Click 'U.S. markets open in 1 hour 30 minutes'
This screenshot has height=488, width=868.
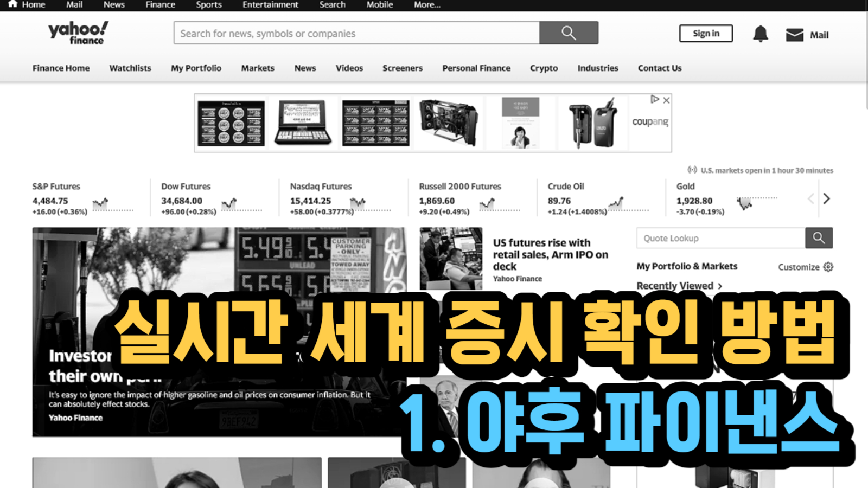[767, 170]
